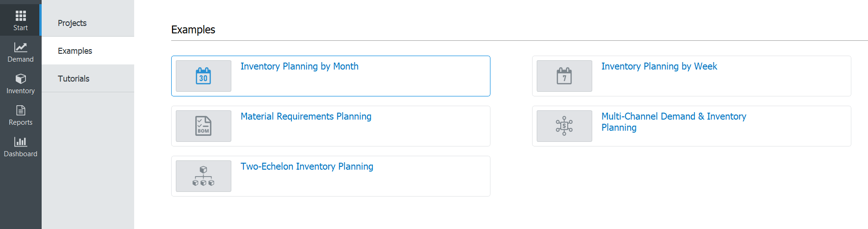This screenshot has height=229, width=868.
Task: Open the Tutorials tab
Action: [74, 79]
